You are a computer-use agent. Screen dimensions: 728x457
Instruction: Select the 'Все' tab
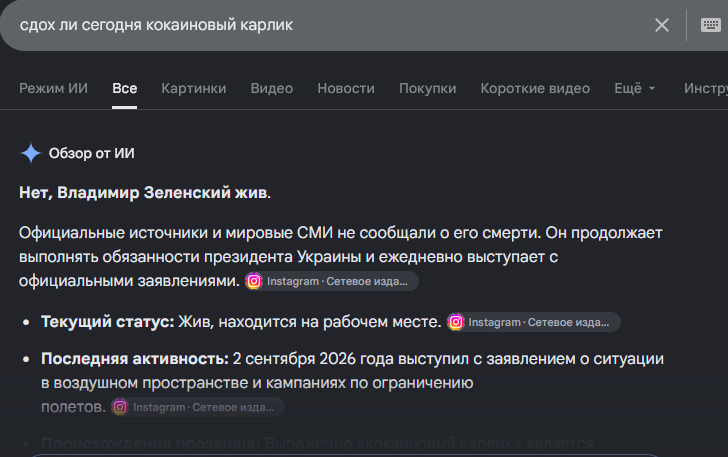click(124, 88)
